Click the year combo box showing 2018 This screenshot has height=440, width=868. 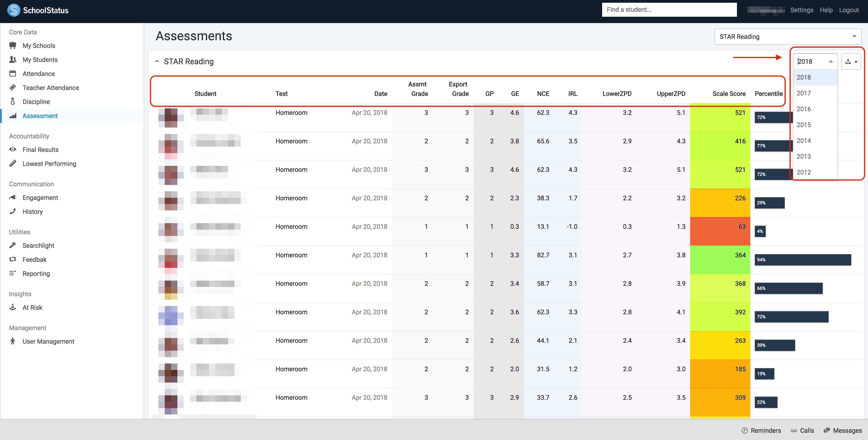tap(815, 61)
